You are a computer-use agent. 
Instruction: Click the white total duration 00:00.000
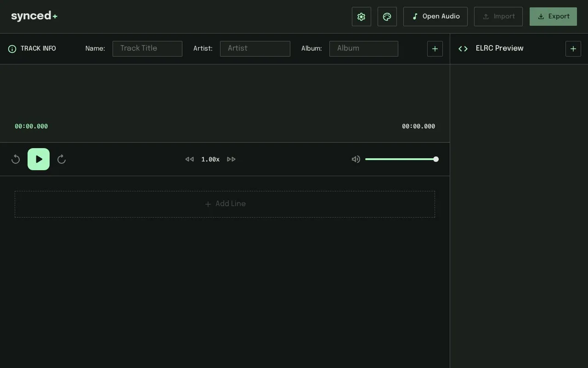pyautogui.click(x=418, y=126)
